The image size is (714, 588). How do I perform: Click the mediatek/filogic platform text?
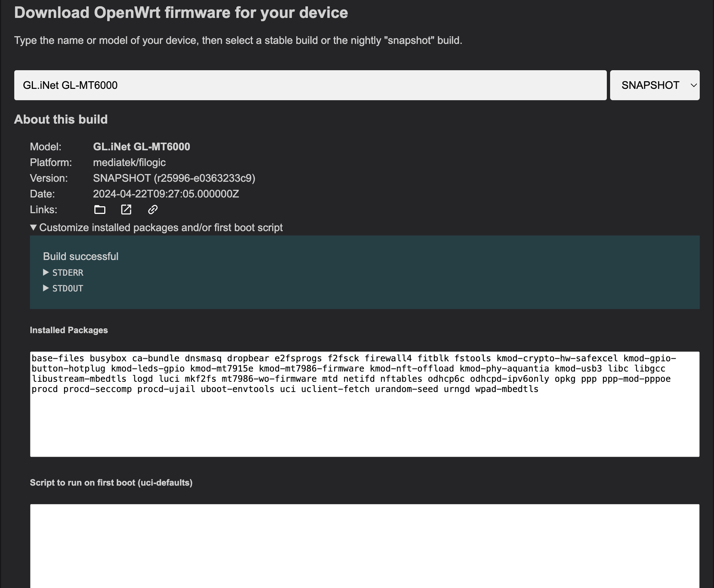(x=129, y=162)
